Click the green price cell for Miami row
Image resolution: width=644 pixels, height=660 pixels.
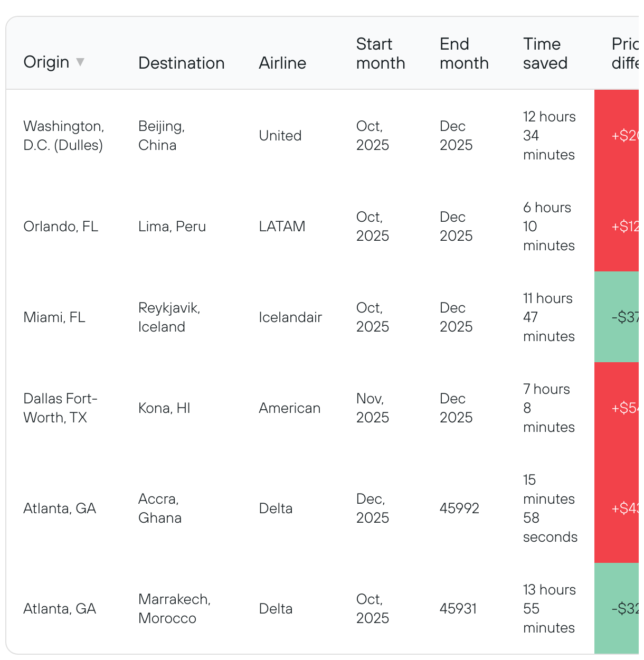click(x=617, y=317)
